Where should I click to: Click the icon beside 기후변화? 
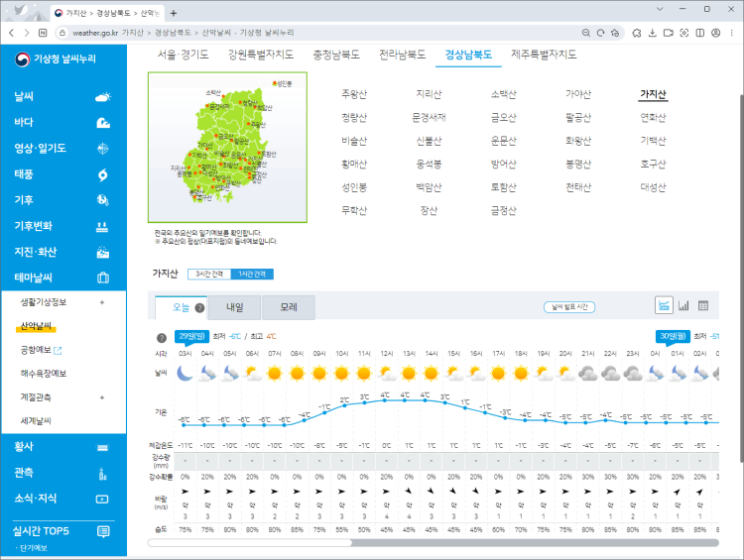(x=102, y=227)
